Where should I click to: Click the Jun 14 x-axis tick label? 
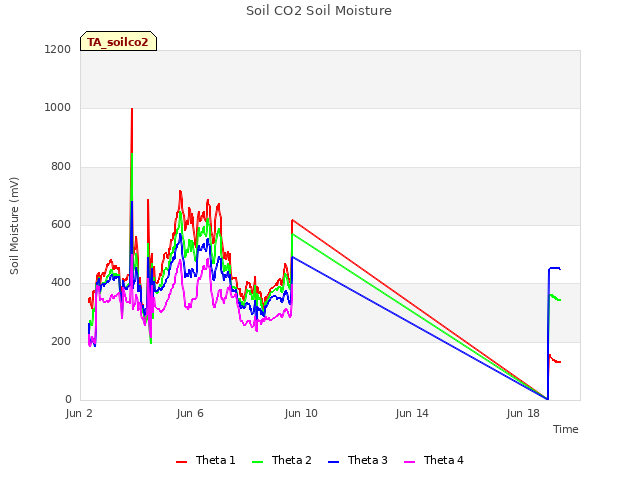(412, 413)
